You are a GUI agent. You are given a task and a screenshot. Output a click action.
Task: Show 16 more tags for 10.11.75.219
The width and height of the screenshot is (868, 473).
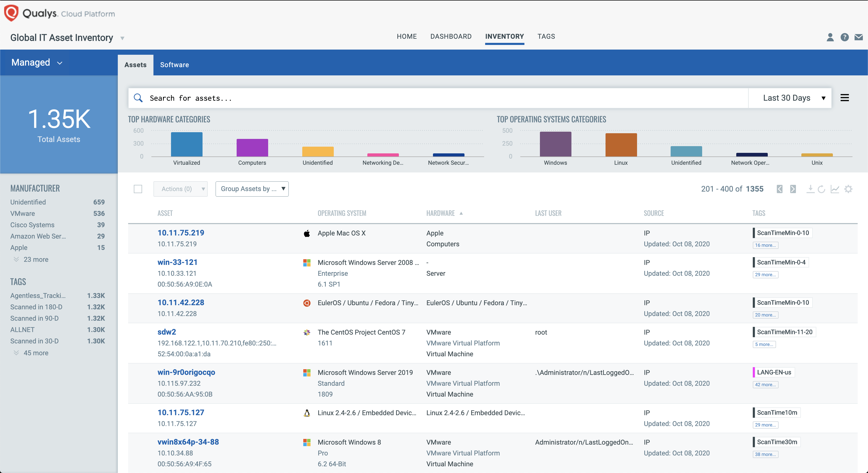pos(765,245)
